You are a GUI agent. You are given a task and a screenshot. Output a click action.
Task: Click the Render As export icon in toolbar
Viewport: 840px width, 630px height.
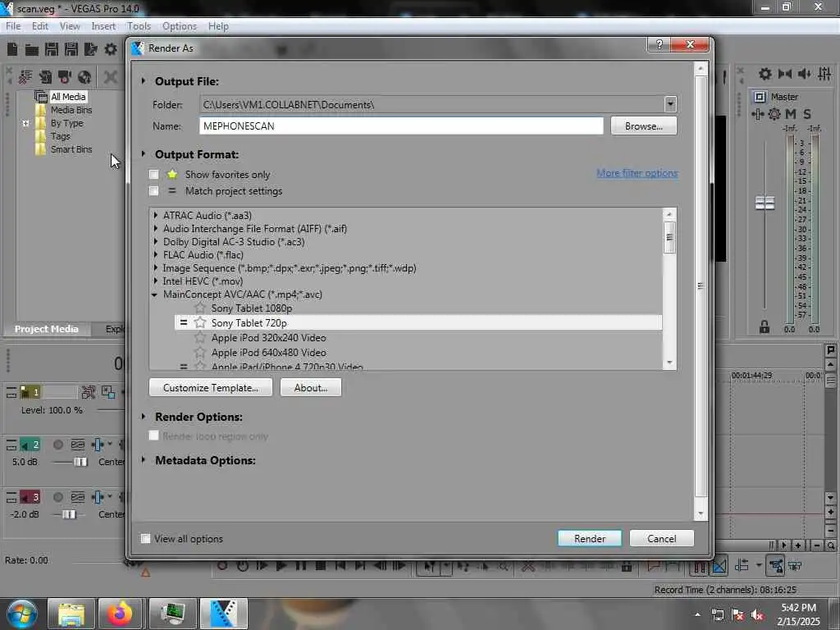pos(90,50)
